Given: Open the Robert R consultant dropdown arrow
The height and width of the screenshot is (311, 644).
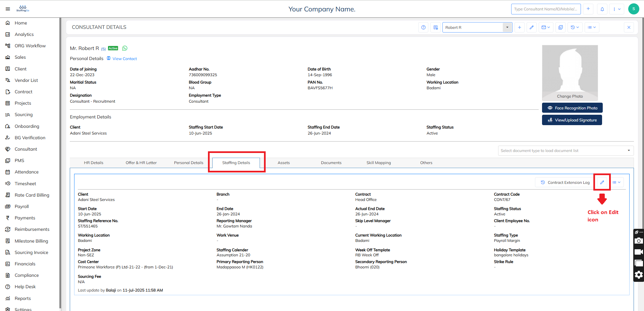Looking at the screenshot, I should (x=507, y=28).
